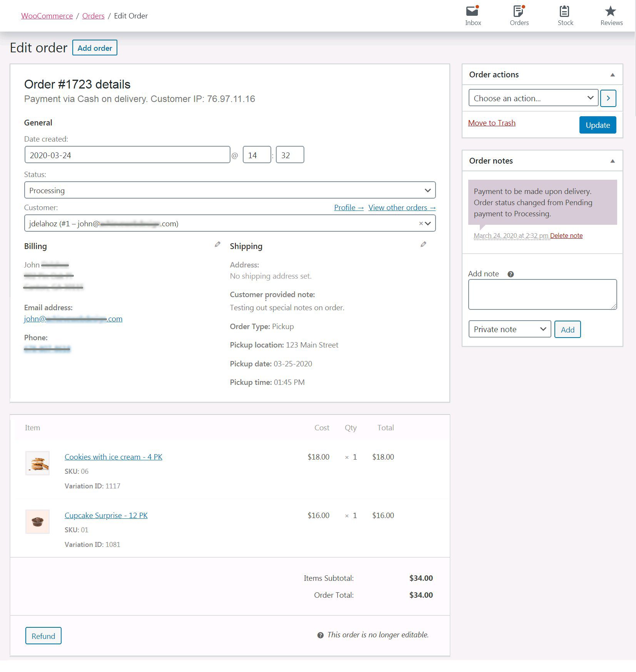Open Cookies with ice cream - 4 PK link
This screenshot has width=636, height=672.
114,457
